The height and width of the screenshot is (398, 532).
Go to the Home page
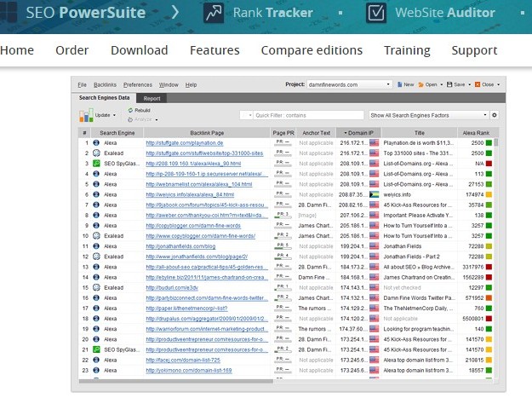pos(17,50)
